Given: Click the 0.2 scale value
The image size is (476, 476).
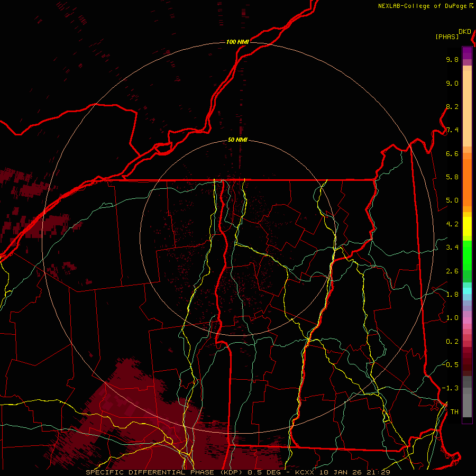Looking at the screenshot, I should pyautogui.click(x=452, y=342).
